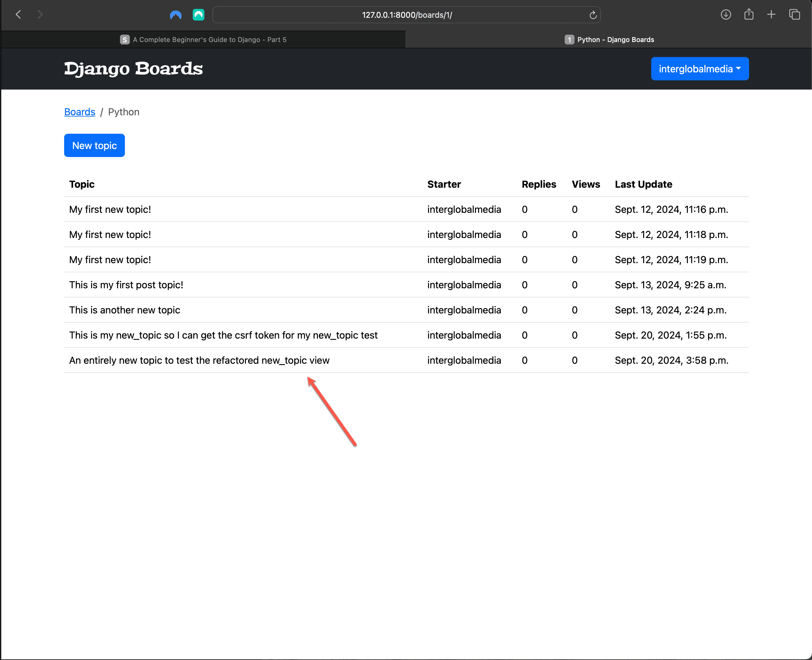This screenshot has width=812, height=660.
Task: Select 'This is another new topic'
Action: pos(124,310)
